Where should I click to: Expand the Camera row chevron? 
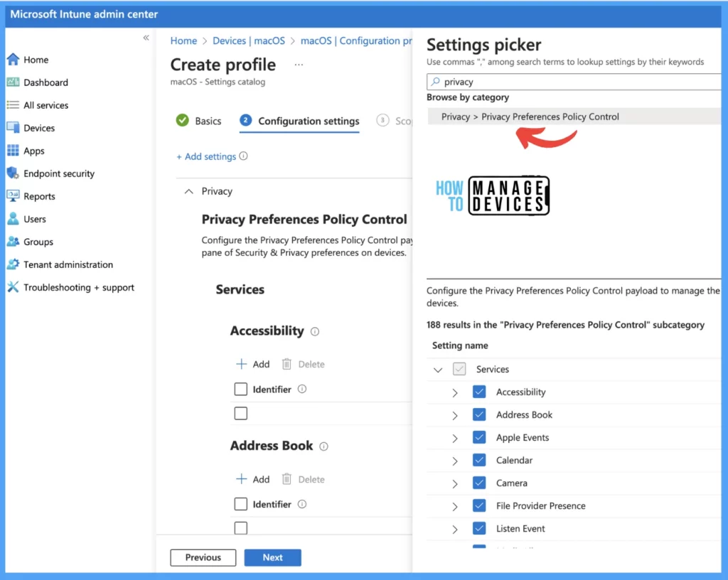pos(455,483)
